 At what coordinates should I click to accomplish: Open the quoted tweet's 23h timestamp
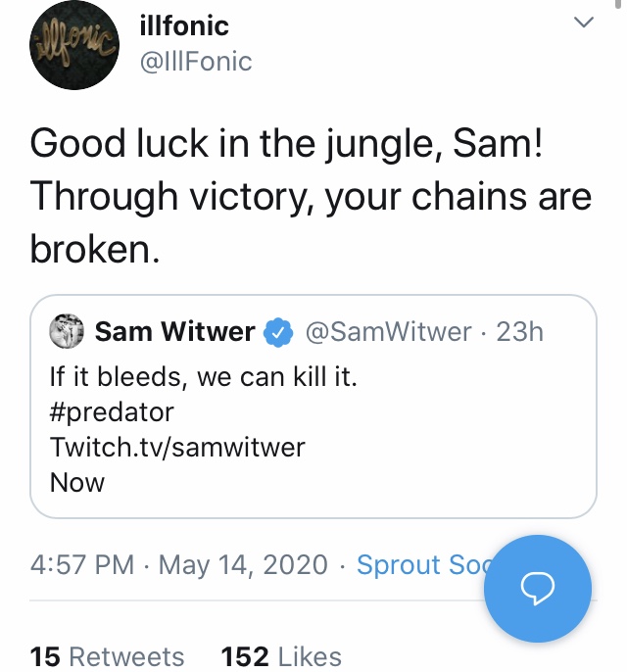tap(520, 332)
